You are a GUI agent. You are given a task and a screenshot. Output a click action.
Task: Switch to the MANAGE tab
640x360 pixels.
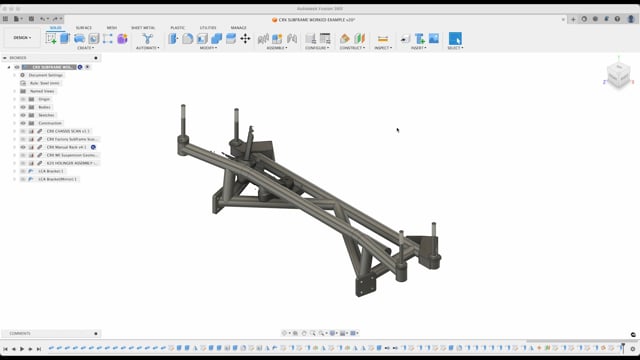[238, 28]
